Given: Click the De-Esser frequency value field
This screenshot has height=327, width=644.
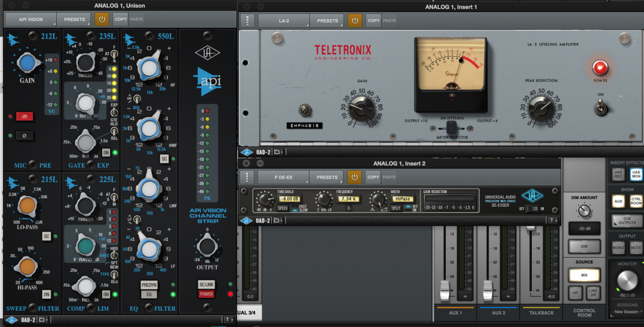Looking at the screenshot, I should pos(348,199).
